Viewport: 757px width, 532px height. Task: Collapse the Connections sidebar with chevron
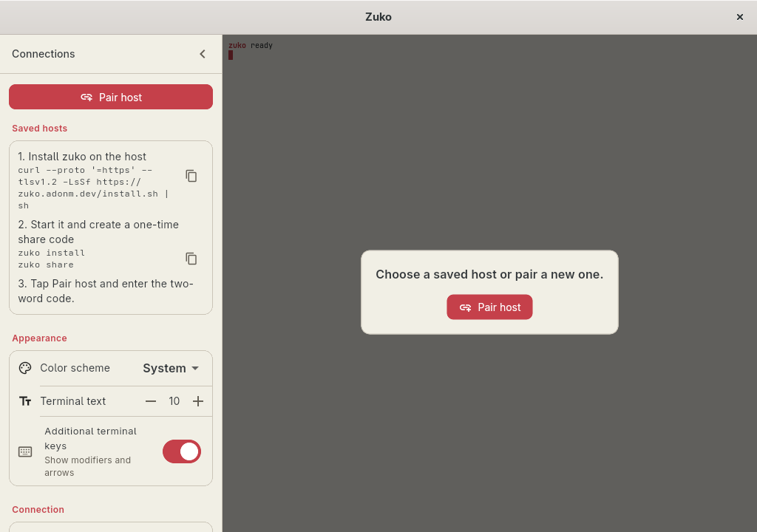pyautogui.click(x=203, y=54)
